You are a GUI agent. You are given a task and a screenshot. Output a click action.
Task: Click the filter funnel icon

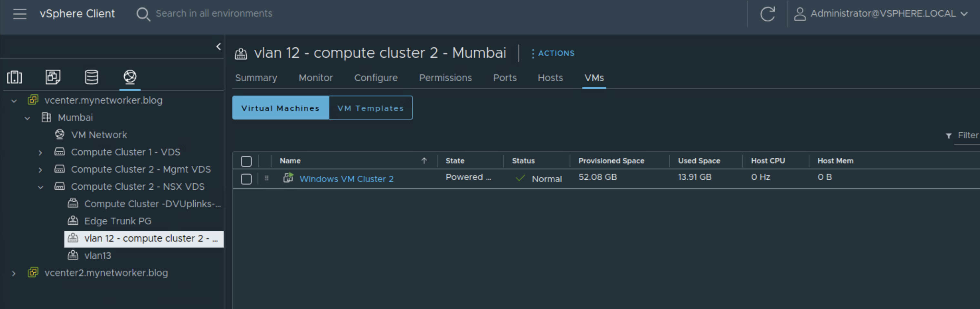click(949, 136)
